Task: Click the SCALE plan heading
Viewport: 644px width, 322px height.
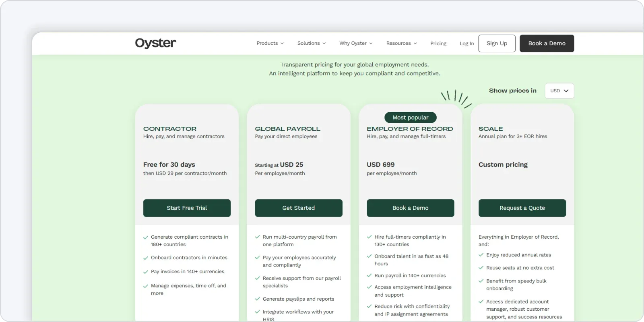Action: tap(491, 129)
